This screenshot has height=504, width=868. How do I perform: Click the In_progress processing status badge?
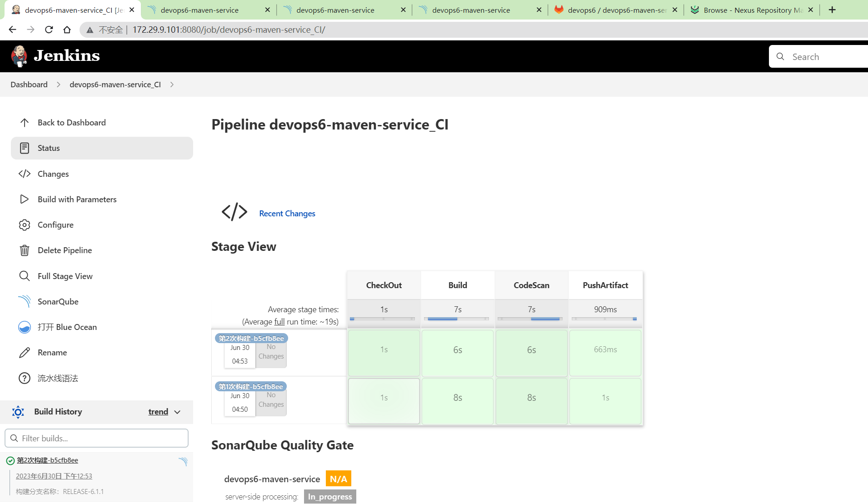[x=330, y=497]
